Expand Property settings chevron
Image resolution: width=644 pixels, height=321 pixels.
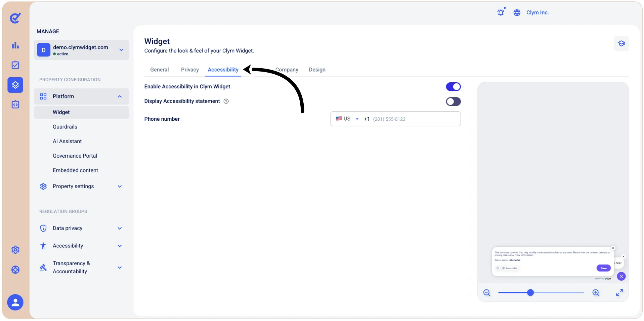[x=120, y=186]
